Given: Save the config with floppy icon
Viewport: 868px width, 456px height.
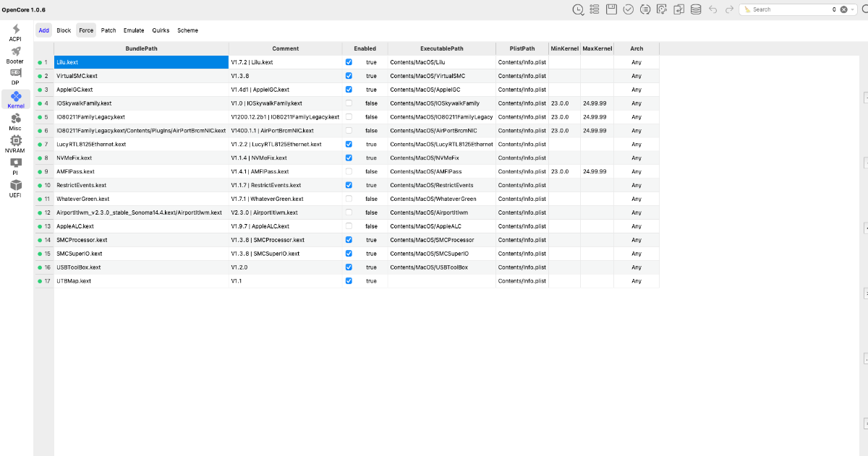Looking at the screenshot, I should click(x=611, y=9).
